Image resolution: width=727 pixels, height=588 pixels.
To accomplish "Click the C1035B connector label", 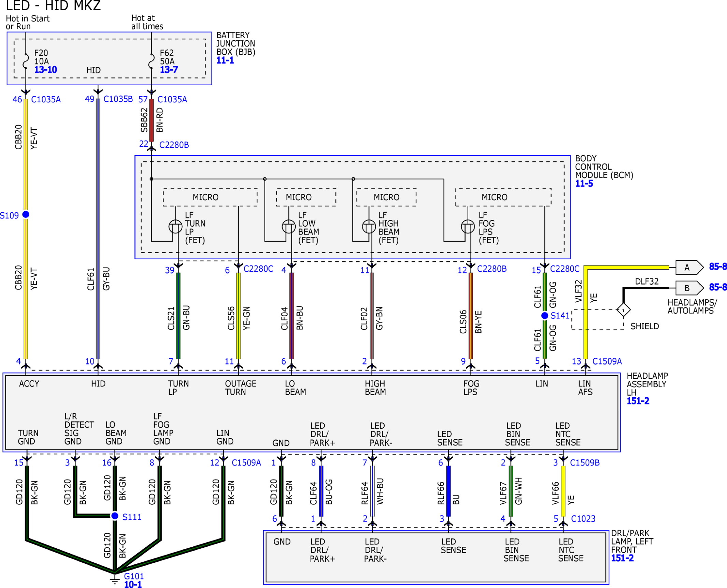I will click(118, 99).
